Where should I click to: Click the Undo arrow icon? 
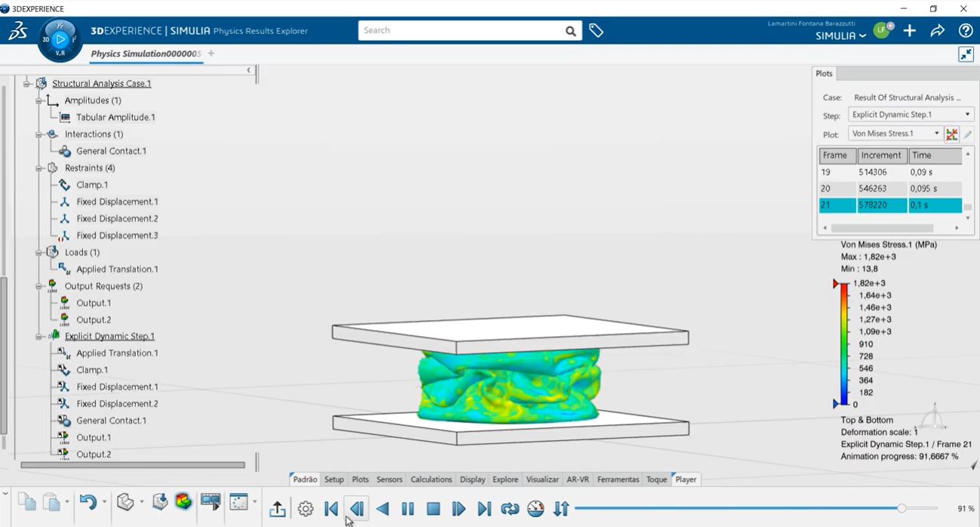coord(88,502)
